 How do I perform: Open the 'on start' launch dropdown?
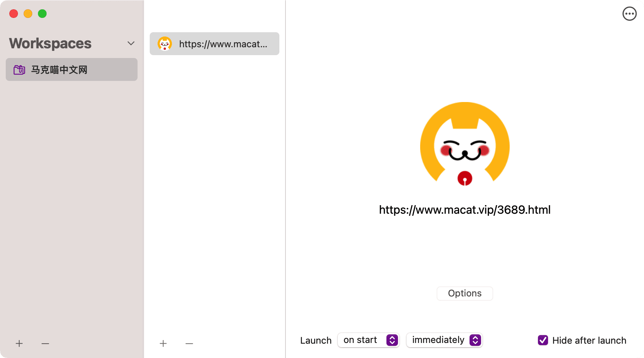pos(368,340)
